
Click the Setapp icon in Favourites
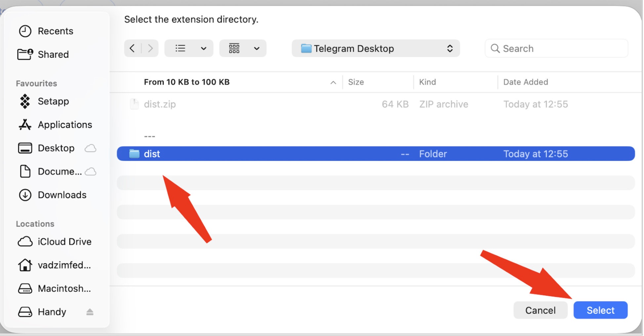pos(25,101)
